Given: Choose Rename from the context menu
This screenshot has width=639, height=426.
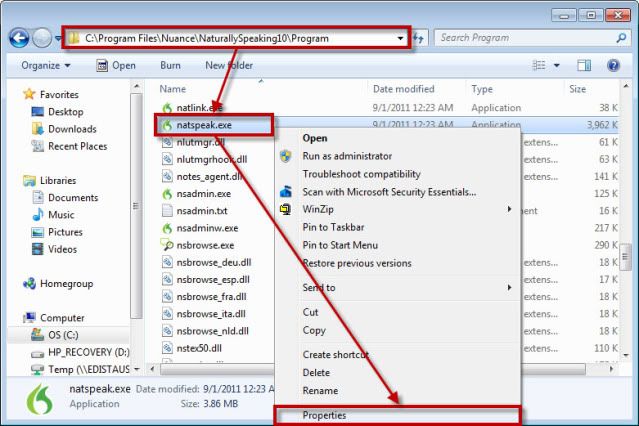Looking at the screenshot, I should 320,391.
